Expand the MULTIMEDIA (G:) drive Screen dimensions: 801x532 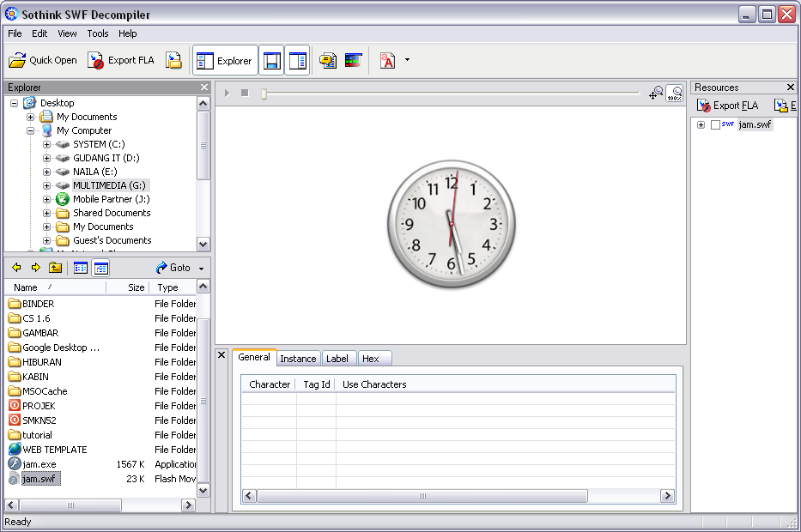point(47,186)
